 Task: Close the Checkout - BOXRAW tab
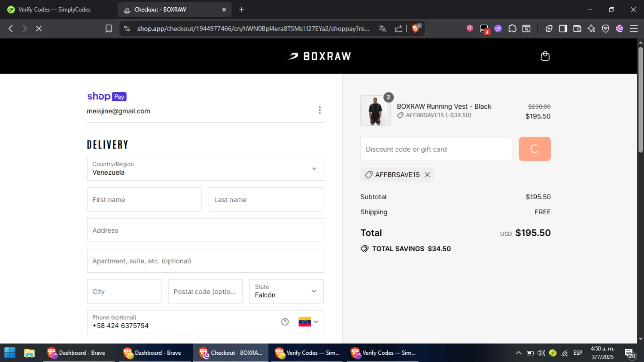224,9
